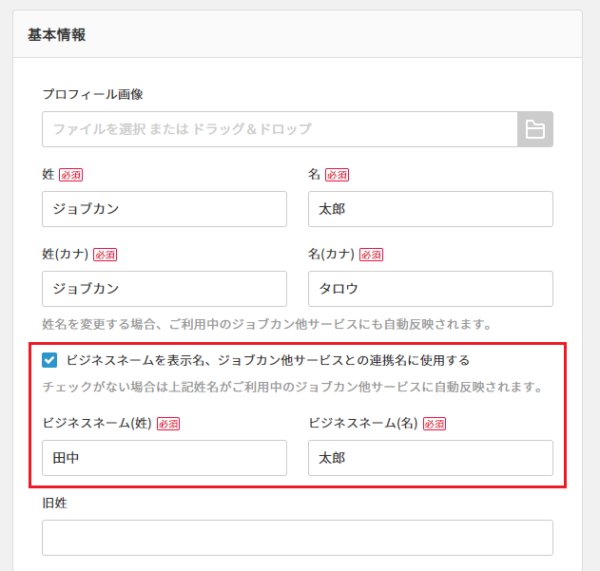Click the 姓(カナ) input field
This screenshot has height=571, width=600.
(x=164, y=289)
